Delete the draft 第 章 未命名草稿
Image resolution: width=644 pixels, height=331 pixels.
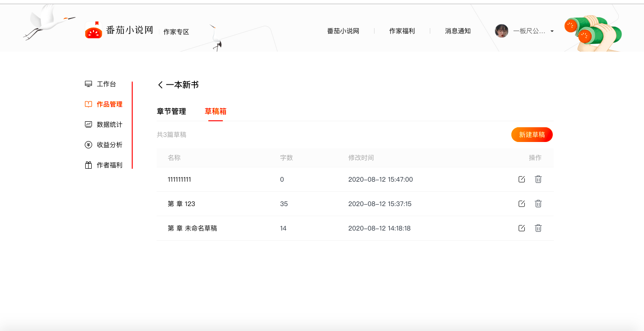538,228
